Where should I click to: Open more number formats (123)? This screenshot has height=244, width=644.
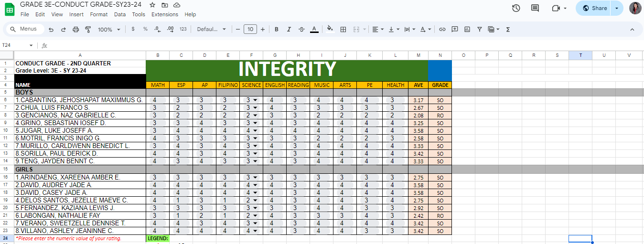[x=183, y=30]
